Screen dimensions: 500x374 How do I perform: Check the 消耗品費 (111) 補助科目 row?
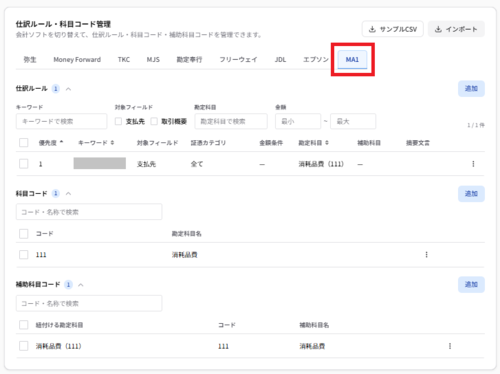point(24,346)
